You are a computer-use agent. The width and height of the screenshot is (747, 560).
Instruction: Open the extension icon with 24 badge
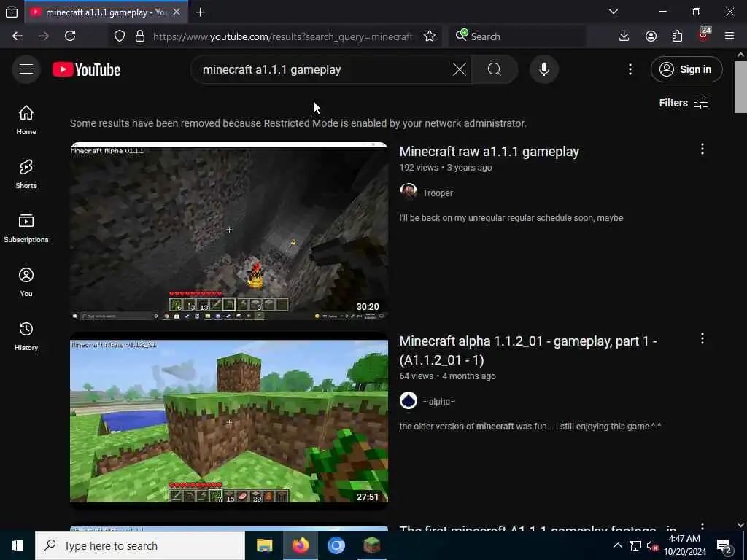tap(704, 35)
